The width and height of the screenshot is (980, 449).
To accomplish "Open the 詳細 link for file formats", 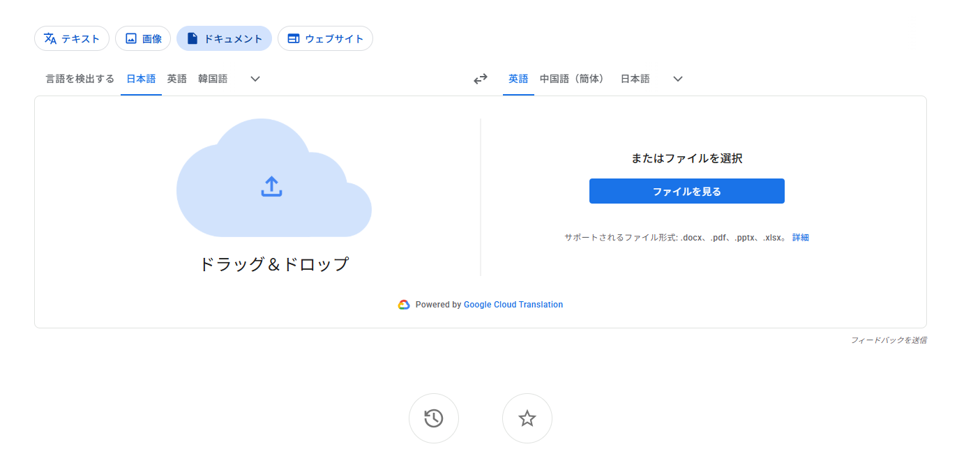I will [x=801, y=238].
